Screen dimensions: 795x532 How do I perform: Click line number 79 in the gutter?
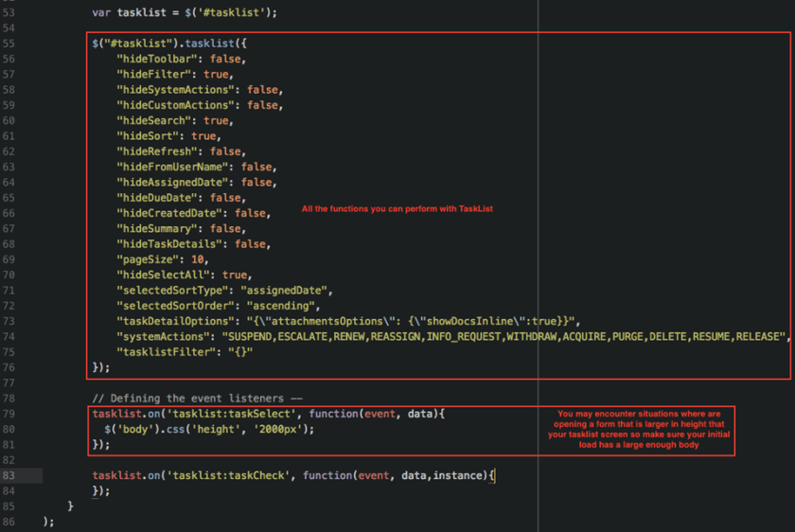click(x=9, y=414)
